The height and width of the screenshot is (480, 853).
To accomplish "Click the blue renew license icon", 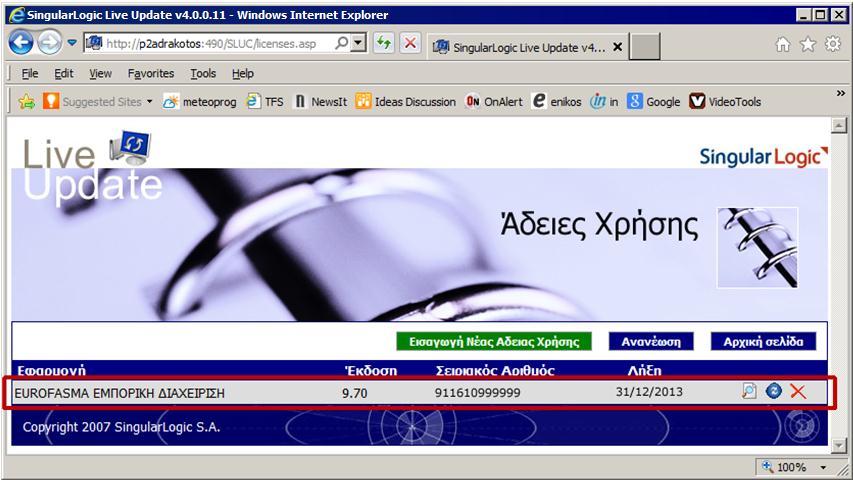I will (x=774, y=391).
